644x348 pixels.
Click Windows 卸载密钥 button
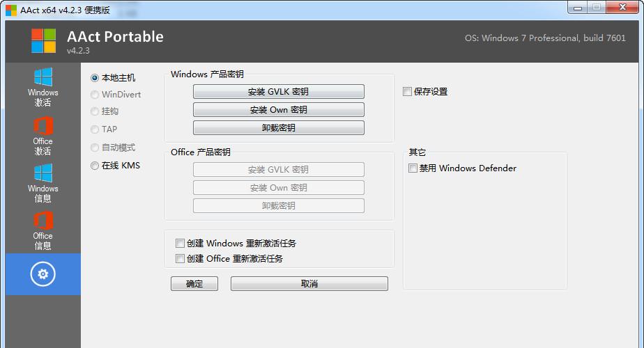pyautogui.click(x=279, y=127)
